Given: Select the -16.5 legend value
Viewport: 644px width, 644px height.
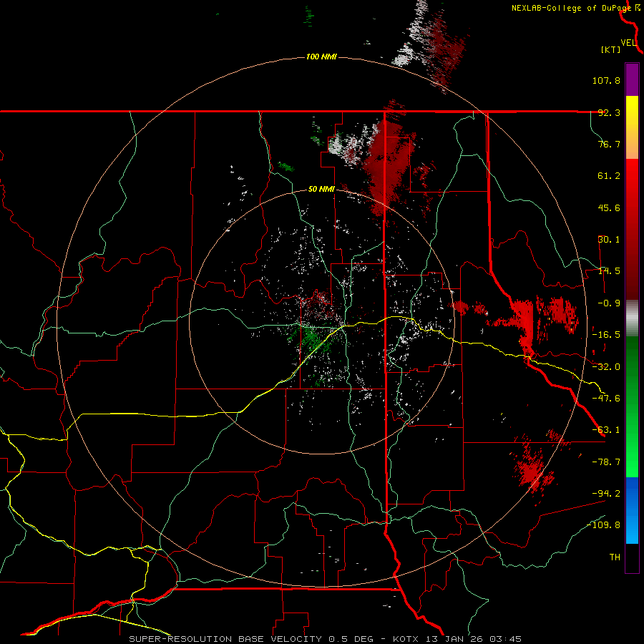Looking at the screenshot, I should 606,335.
